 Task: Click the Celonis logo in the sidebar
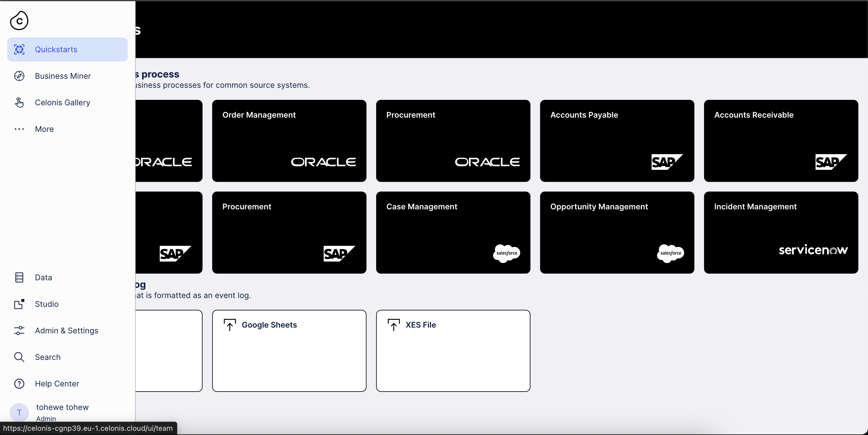click(x=19, y=21)
